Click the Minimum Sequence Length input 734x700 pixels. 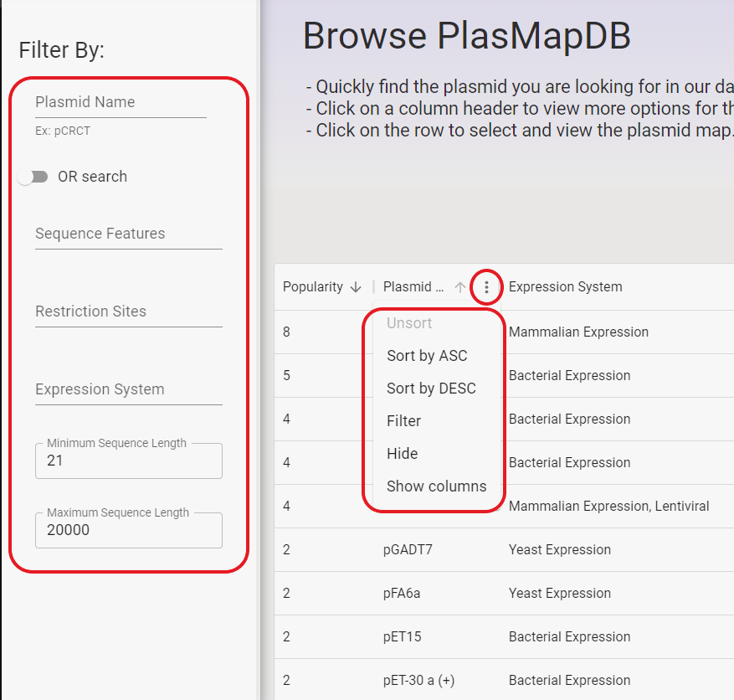click(x=128, y=461)
